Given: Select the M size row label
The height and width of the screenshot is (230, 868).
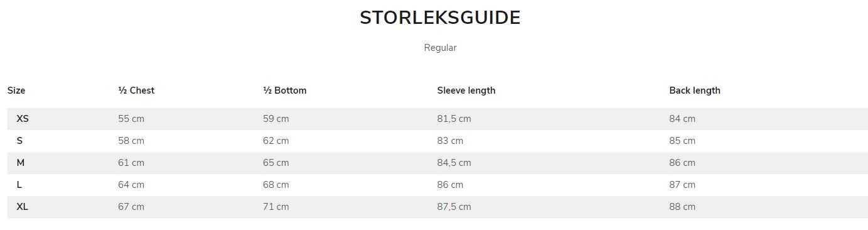Looking at the screenshot, I should coord(21,163).
